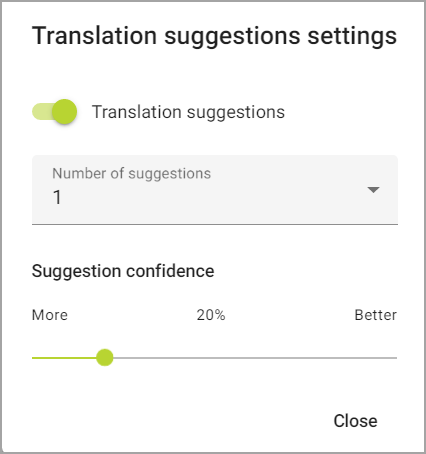
Task: Click the far left start of confidence slider
Action: (x=33, y=358)
